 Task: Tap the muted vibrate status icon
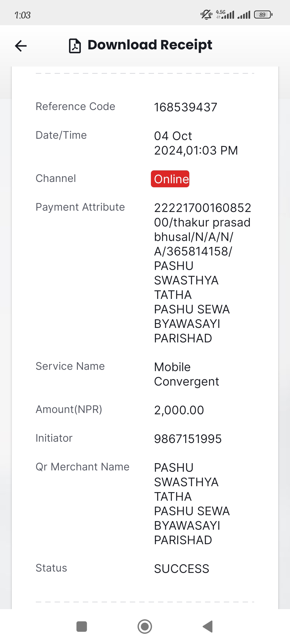(206, 14)
